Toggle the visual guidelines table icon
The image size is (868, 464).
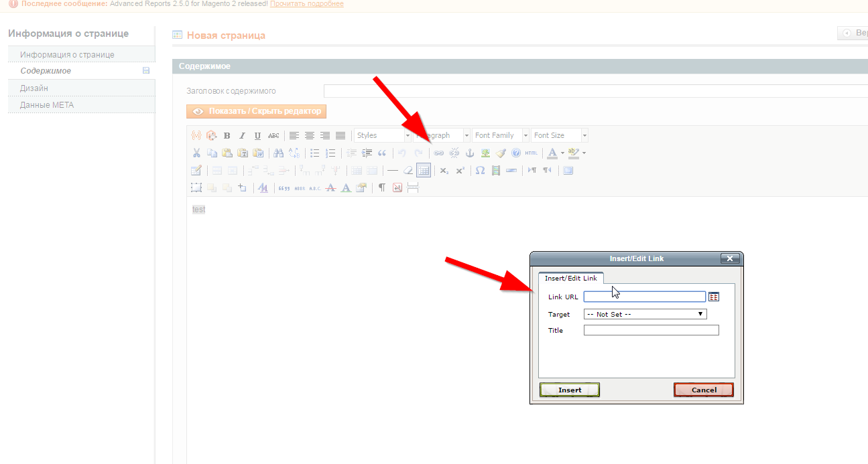click(x=423, y=170)
